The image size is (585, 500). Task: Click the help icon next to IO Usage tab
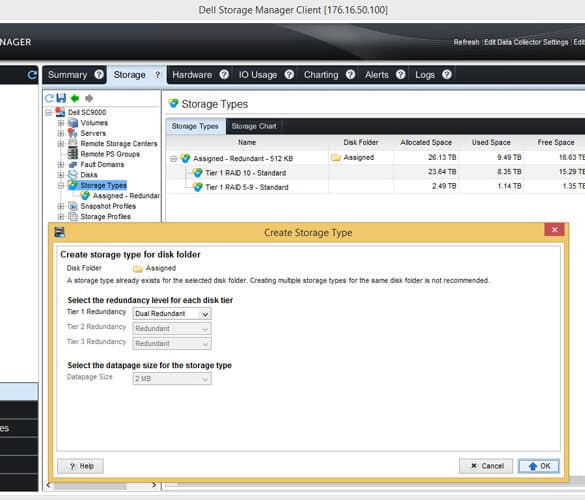(289, 75)
